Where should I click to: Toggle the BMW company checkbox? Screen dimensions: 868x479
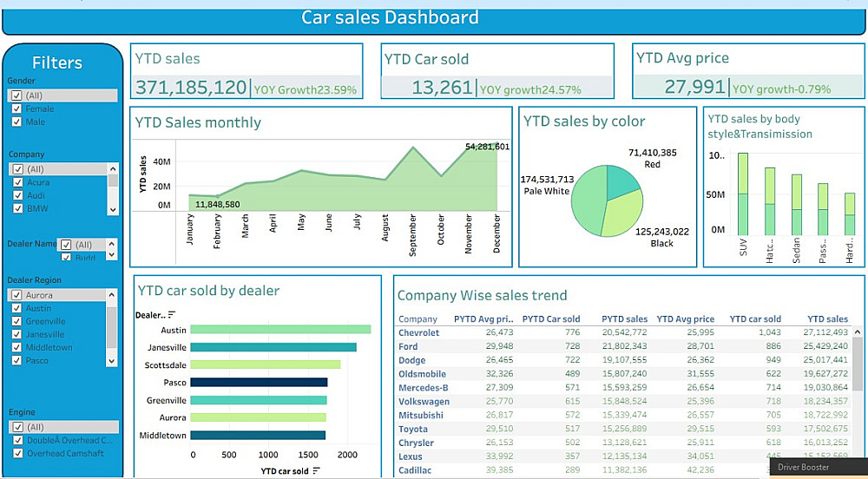(16, 209)
